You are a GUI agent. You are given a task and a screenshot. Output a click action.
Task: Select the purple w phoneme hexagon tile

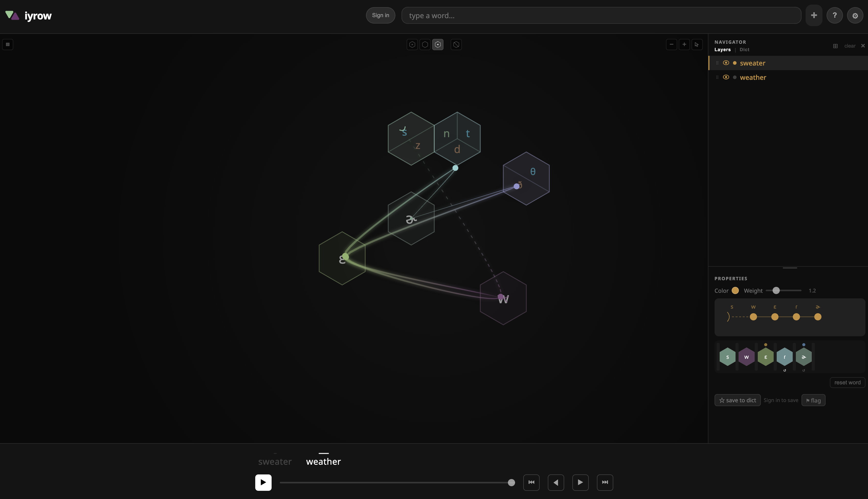point(747,357)
